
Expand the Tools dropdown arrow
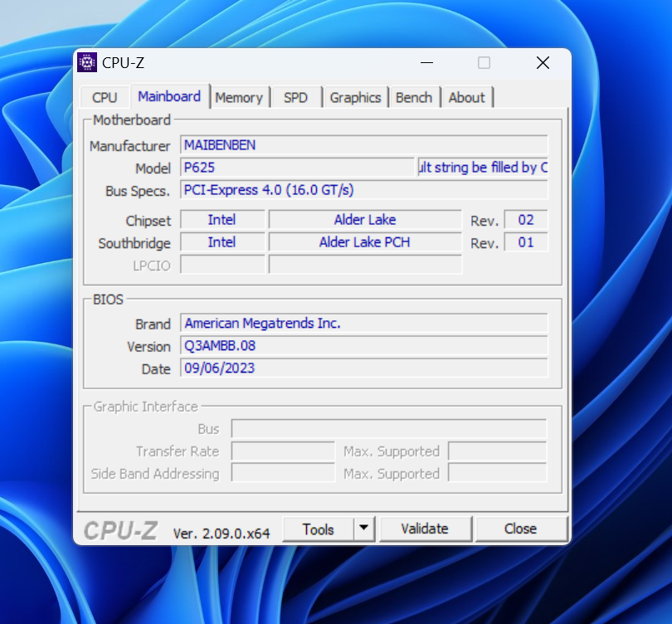(364, 529)
